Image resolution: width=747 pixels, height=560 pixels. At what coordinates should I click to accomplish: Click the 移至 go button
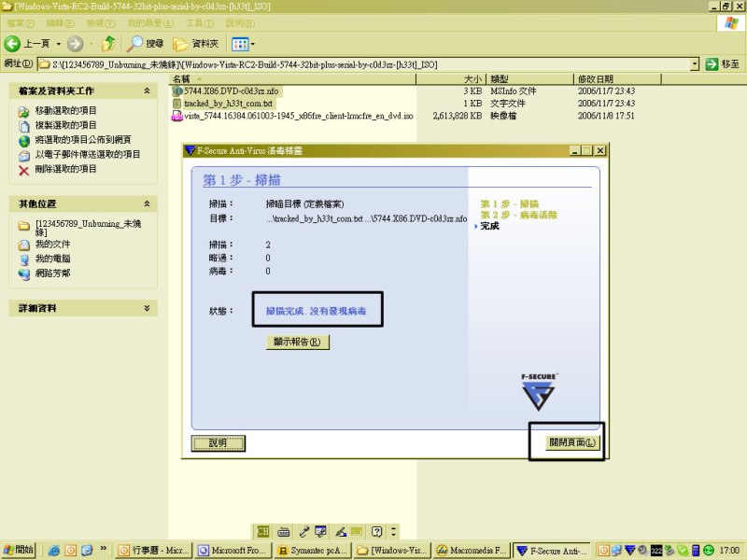coord(723,63)
